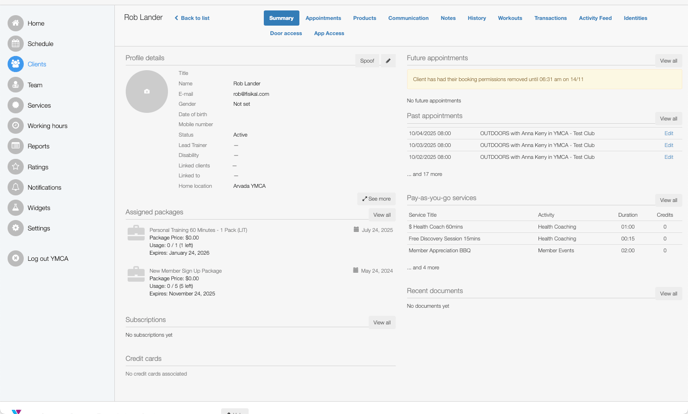Image resolution: width=688 pixels, height=414 pixels.
Task: Open the Notifications bell icon
Action: (15, 187)
